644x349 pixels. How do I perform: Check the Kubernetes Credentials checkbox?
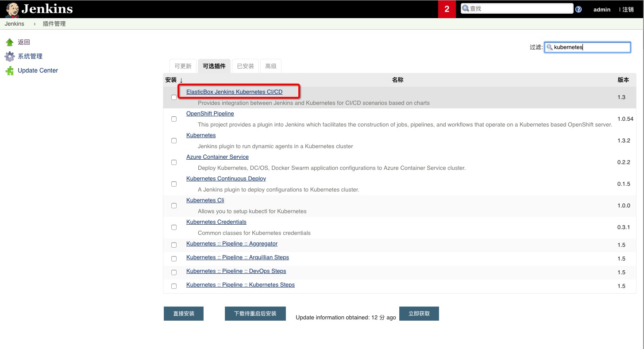tap(174, 227)
